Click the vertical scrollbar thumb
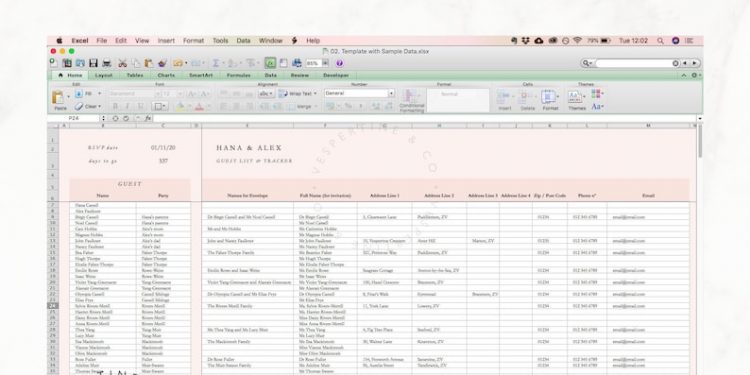 click(700, 141)
